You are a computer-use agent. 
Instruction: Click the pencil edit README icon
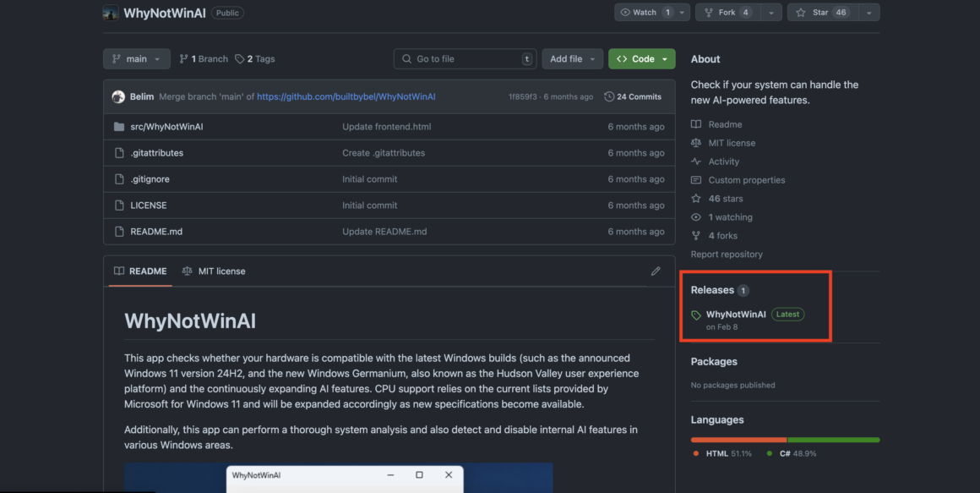(x=656, y=271)
